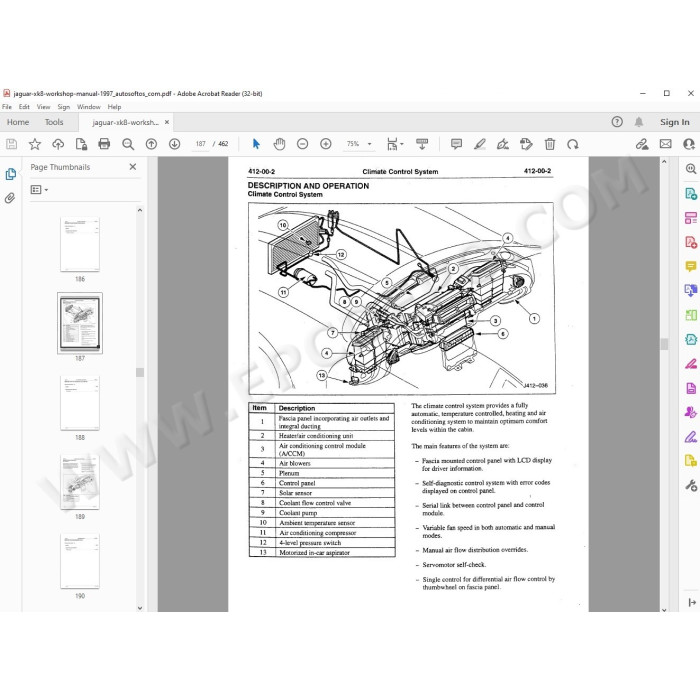Open Create PDF tool in right pane
The width and height of the screenshot is (700, 700).
(x=691, y=242)
